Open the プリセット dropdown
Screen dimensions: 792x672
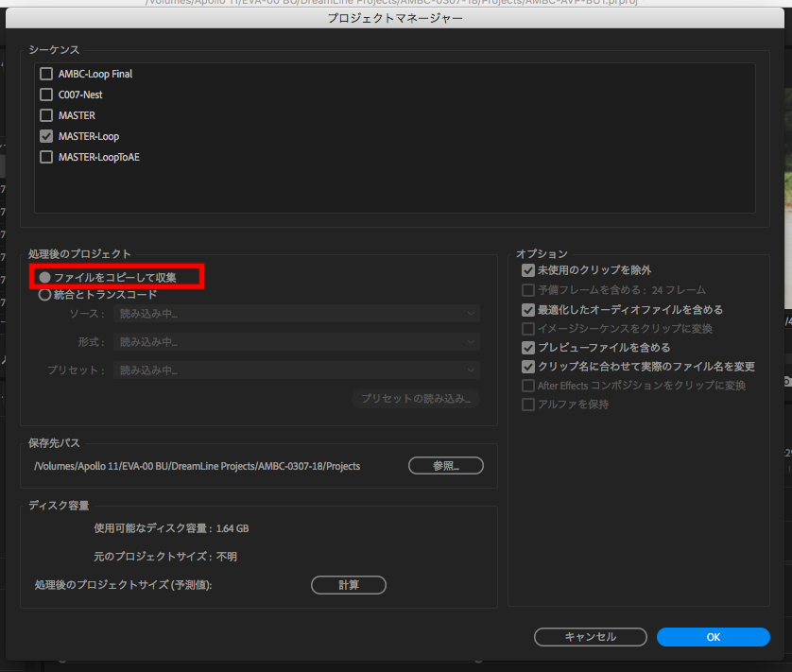[x=297, y=370]
